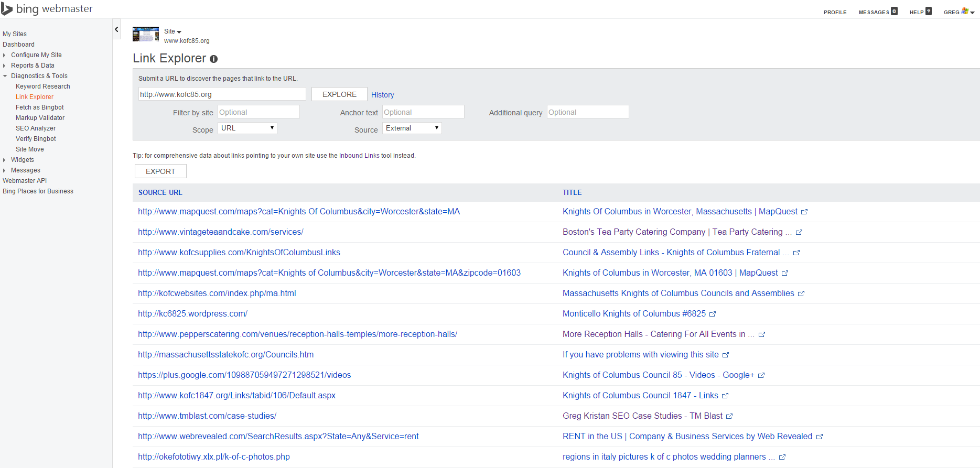Click the URL input field
Viewport: 980px width, 468px height.
[222, 94]
